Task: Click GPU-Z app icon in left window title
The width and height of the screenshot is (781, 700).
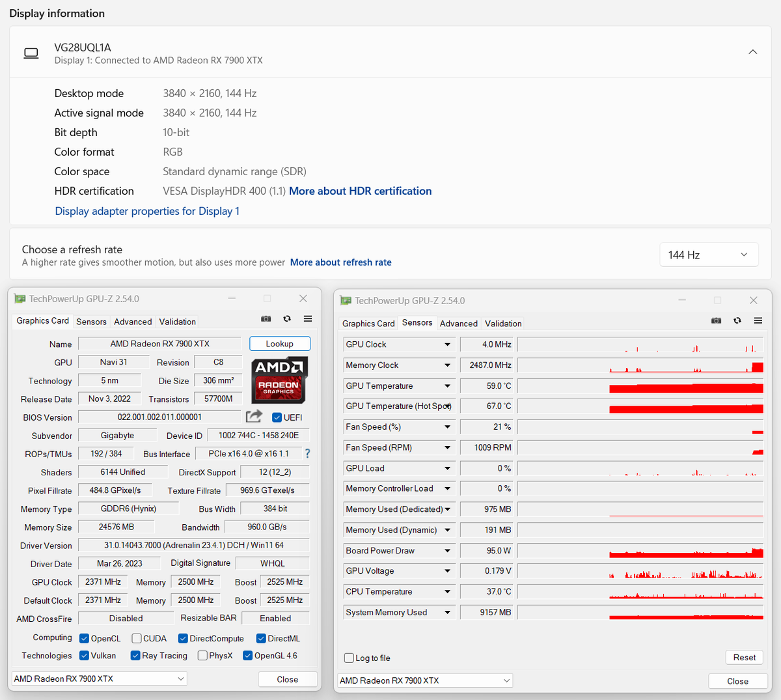Action: [20, 299]
